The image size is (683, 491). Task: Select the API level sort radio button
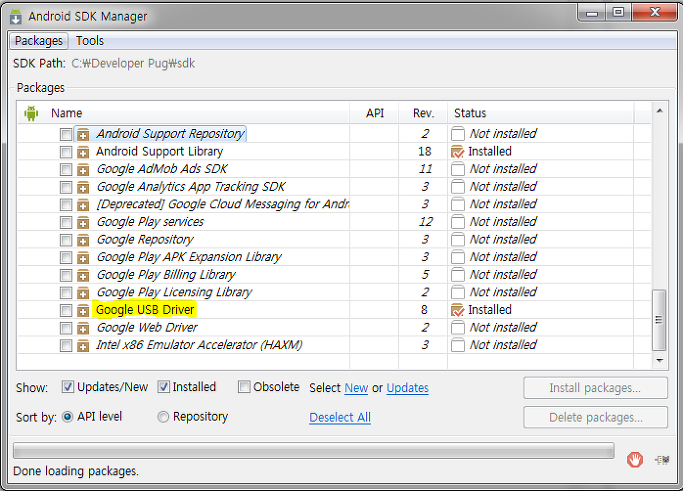pyautogui.click(x=68, y=417)
